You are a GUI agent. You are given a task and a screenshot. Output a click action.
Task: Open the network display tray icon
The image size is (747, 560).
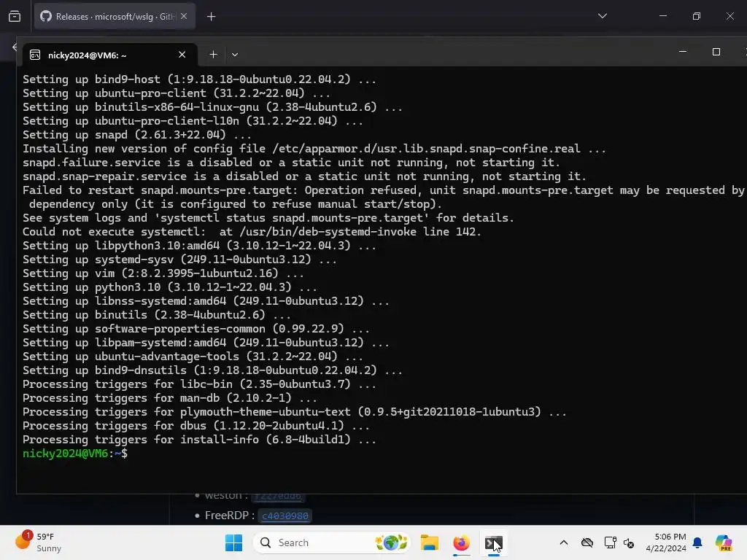click(610, 542)
